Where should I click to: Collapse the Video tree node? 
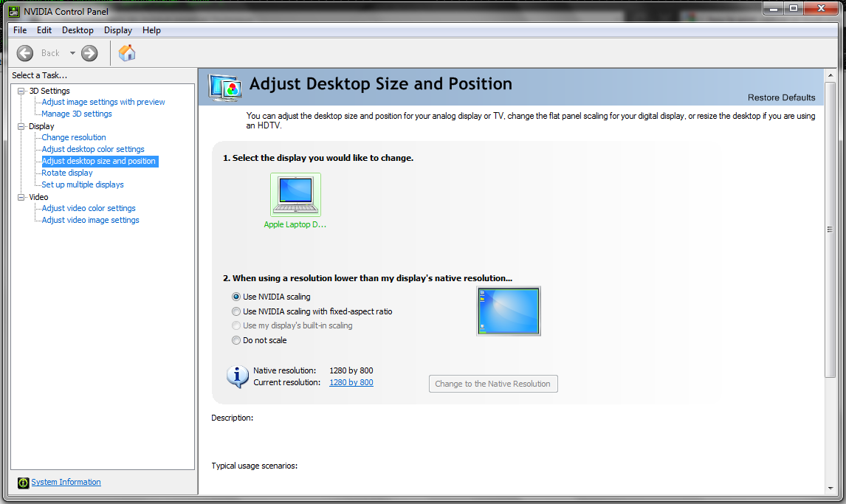(x=21, y=197)
